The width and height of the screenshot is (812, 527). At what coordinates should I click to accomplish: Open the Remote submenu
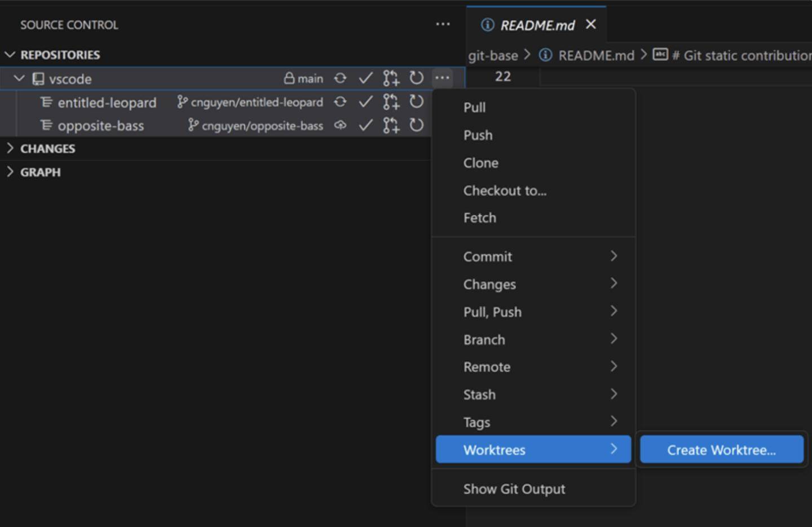(x=533, y=367)
